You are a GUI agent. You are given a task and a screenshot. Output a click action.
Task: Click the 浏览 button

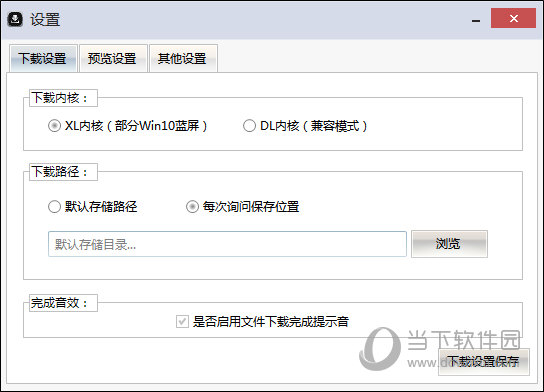pos(449,244)
